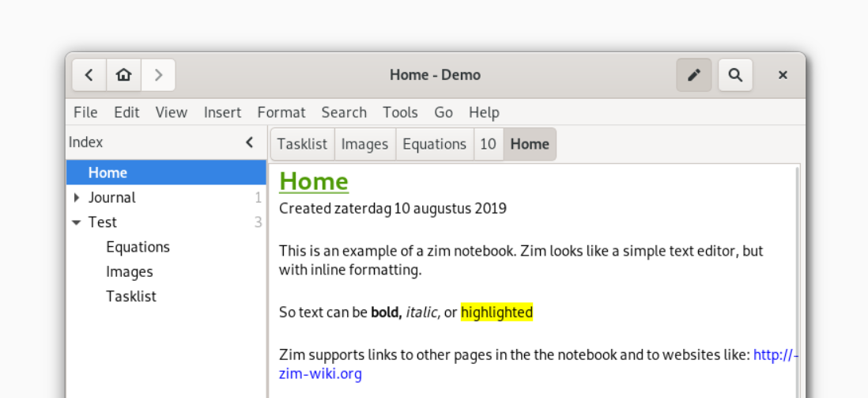
Task: Toggle the pencil edit mode button
Action: click(x=694, y=75)
